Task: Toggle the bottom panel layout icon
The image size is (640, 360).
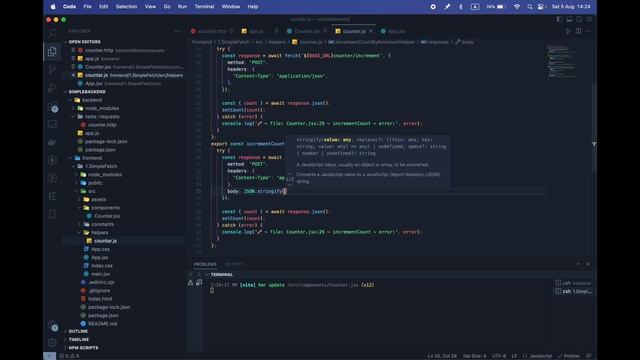Action: (x=569, y=19)
